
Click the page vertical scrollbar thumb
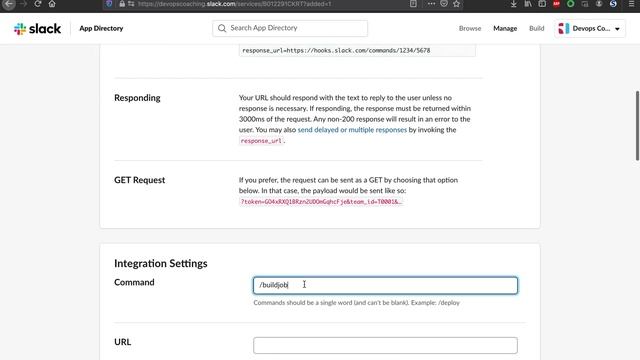click(637, 125)
